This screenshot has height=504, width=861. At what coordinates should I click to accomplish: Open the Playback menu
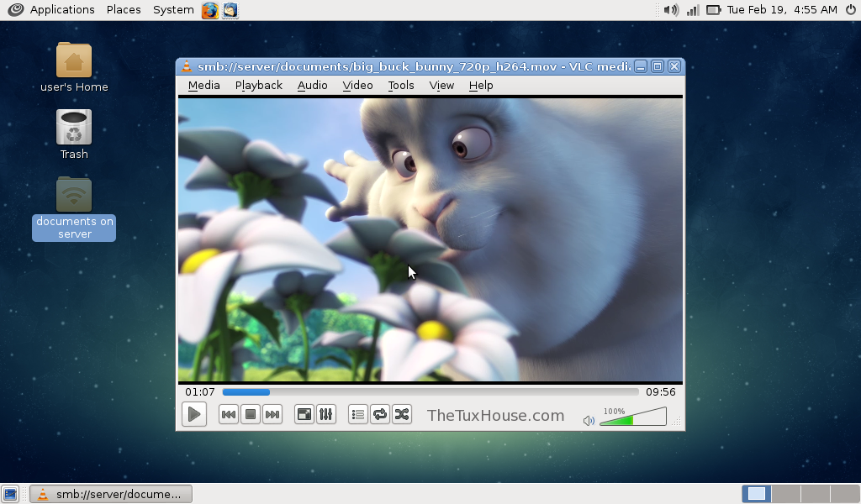(259, 86)
